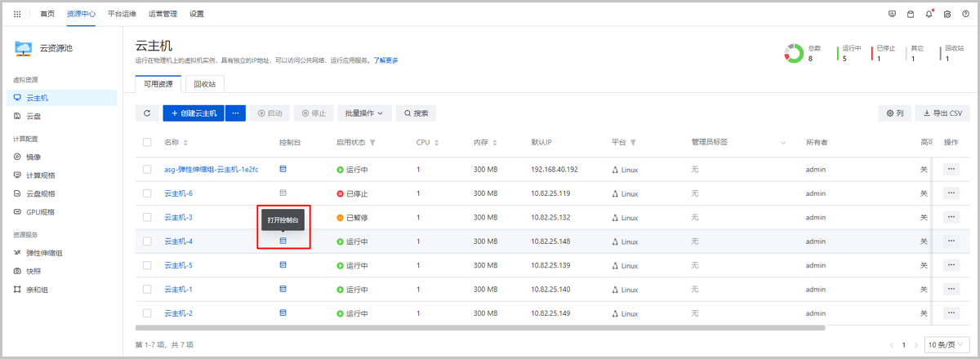The width and height of the screenshot is (980, 359).
Task: Sort by 名称 column
Action: [x=185, y=143]
